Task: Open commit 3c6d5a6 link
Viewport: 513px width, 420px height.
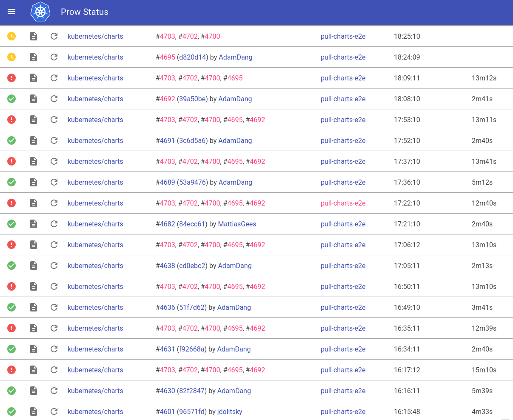Action: (192, 140)
